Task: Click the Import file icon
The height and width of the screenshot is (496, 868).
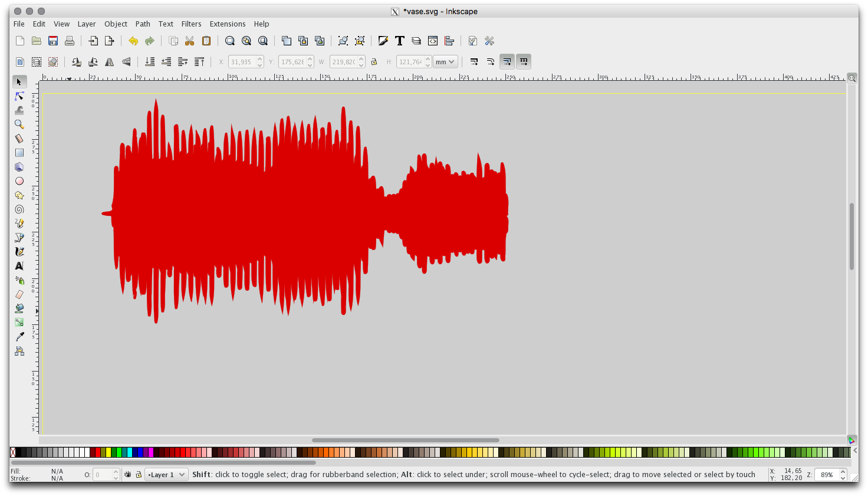Action: click(93, 41)
